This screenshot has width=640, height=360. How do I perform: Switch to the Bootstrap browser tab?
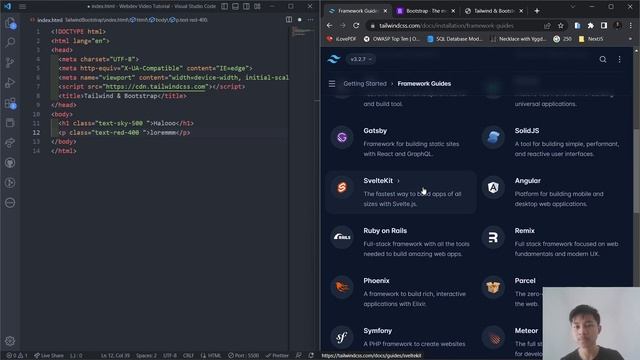pyautogui.click(x=425, y=11)
